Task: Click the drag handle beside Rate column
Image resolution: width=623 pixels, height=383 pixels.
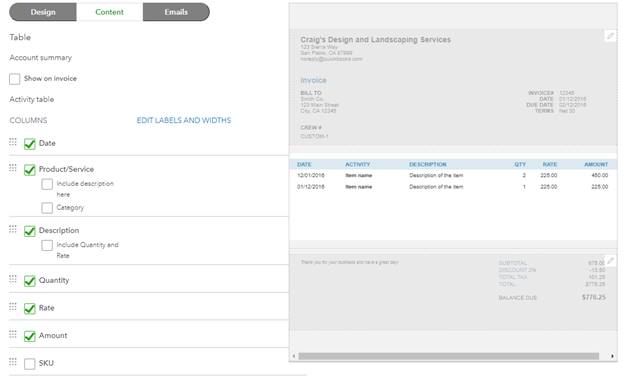Action: coord(13,307)
